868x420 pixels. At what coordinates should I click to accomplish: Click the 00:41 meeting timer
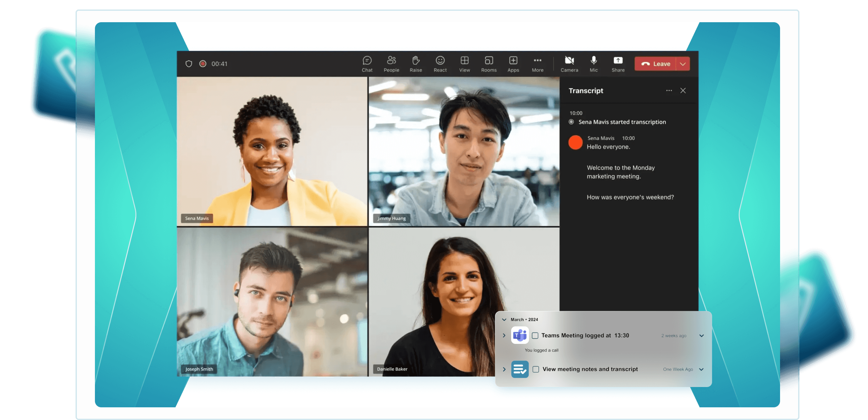(219, 64)
